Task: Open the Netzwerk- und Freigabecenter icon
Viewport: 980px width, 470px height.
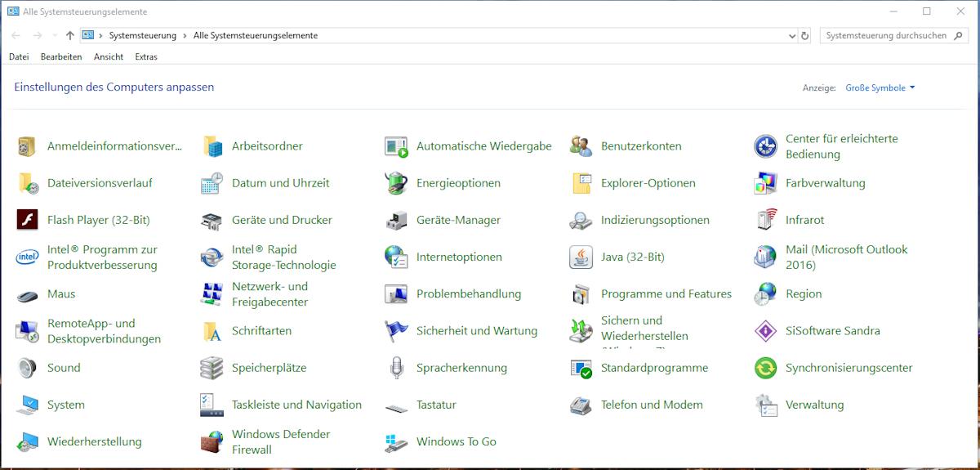Action: pyautogui.click(x=212, y=294)
